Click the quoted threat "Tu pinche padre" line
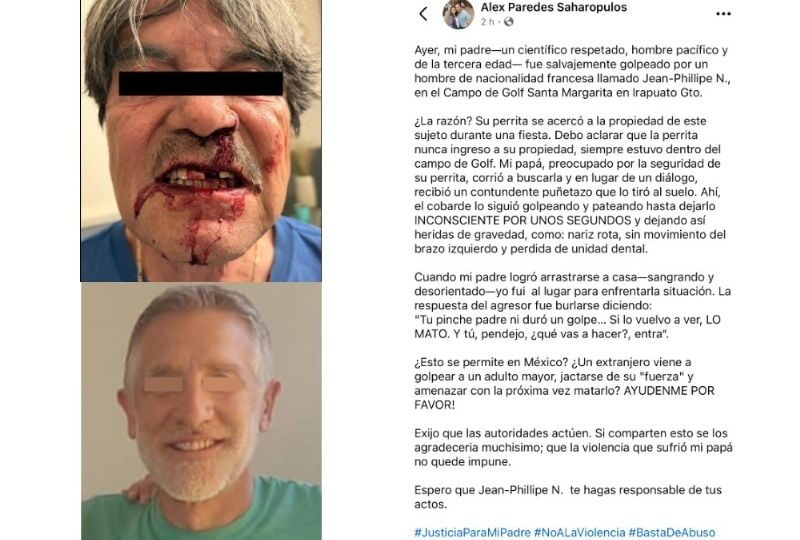Viewport: 800px width, 540px height. pyautogui.click(x=567, y=327)
